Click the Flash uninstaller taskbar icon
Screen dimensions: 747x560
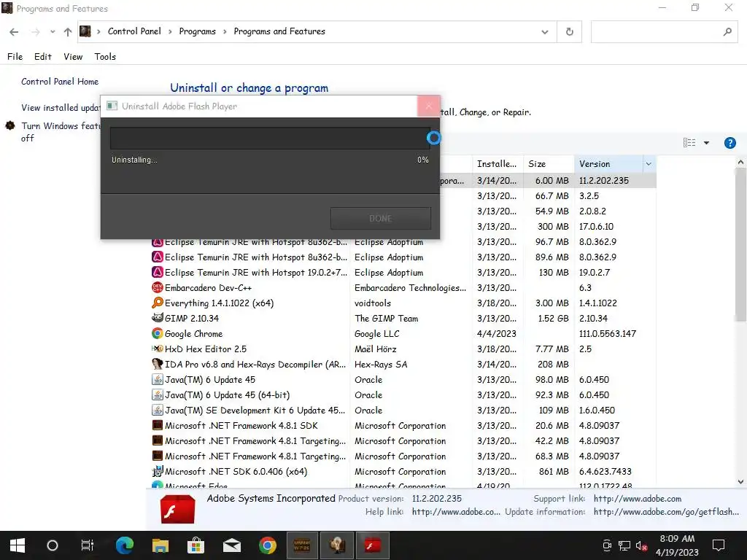coord(373,545)
